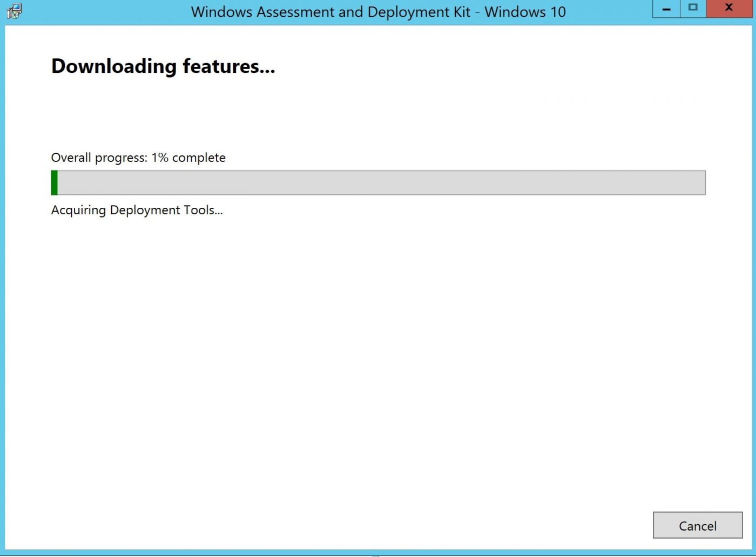Click the red X close button

coord(728,9)
